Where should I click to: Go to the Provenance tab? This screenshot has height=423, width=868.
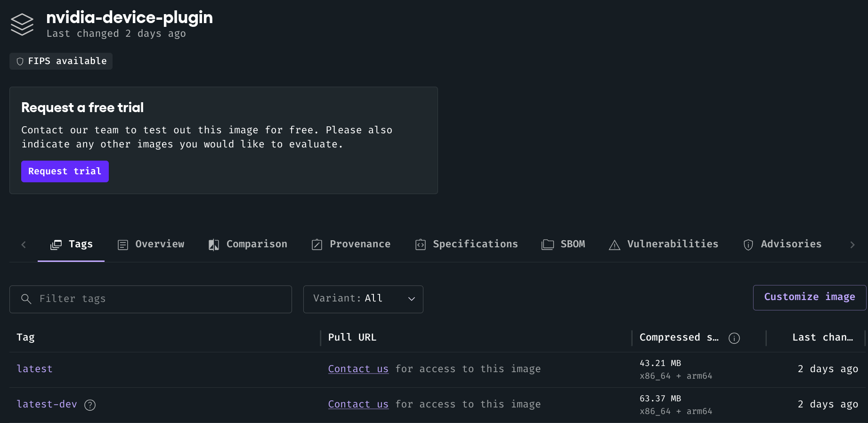[x=351, y=244]
